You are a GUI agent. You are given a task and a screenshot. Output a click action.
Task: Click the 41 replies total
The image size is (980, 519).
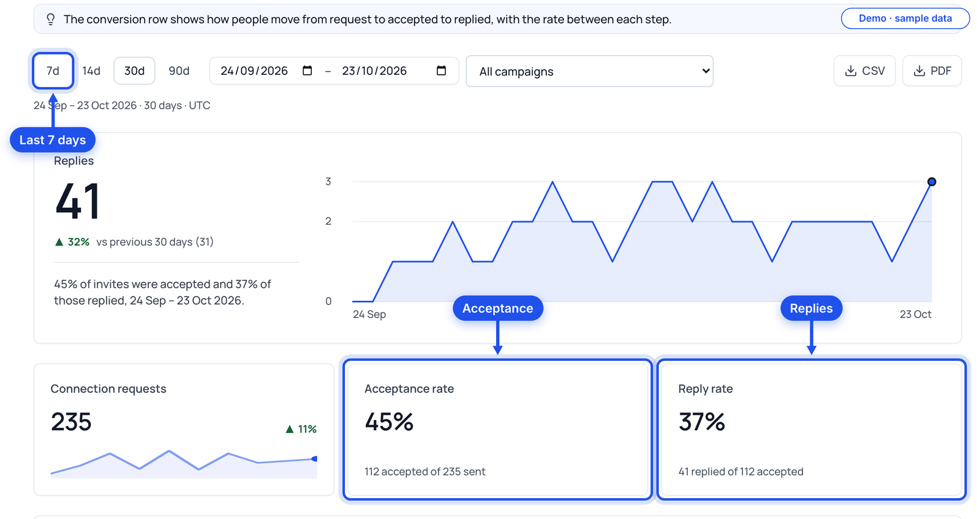click(77, 202)
